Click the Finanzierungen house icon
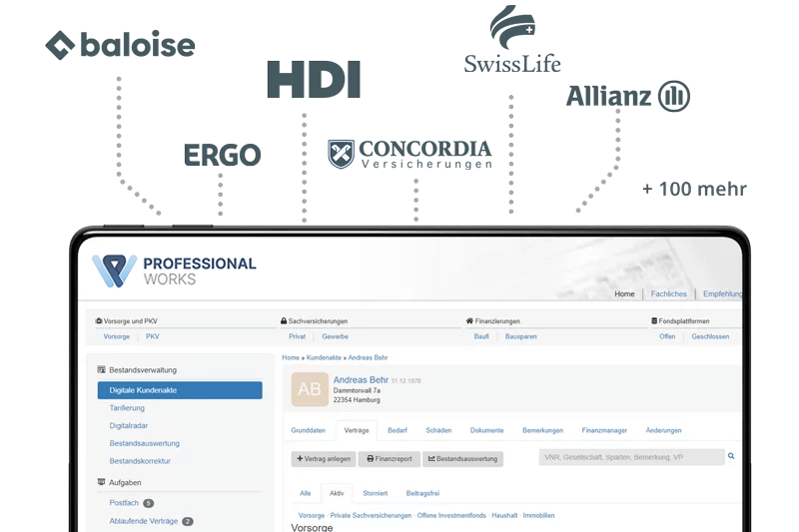The height and width of the screenshot is (532, 799). tap(469, 321)
